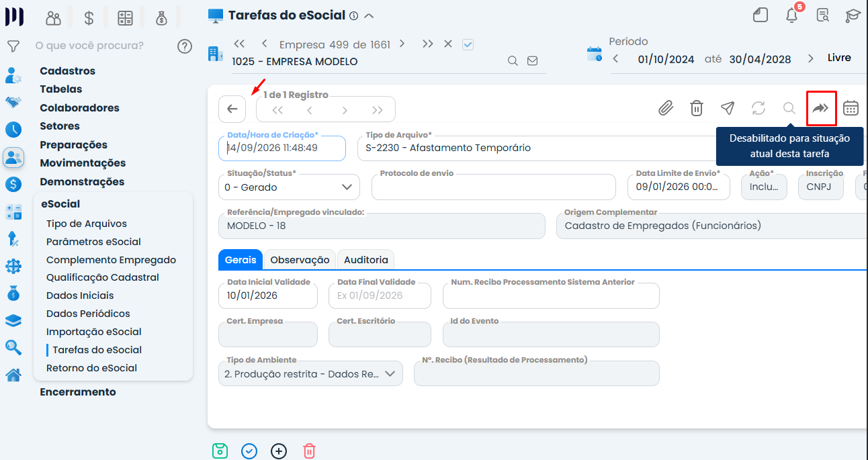Click the period start date 01/10/2024
Image resolution: width=868 pixels, height=460 pixels.
point(666,59)
